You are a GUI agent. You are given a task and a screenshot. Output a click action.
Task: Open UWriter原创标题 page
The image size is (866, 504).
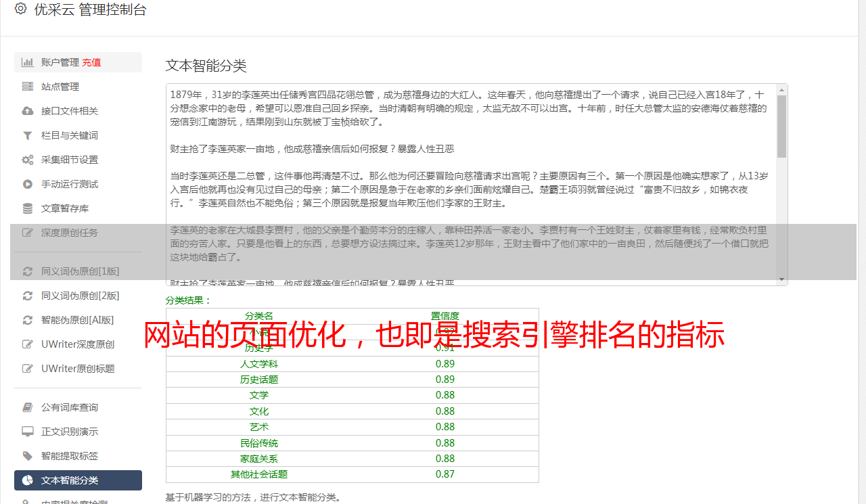(78, 369)
